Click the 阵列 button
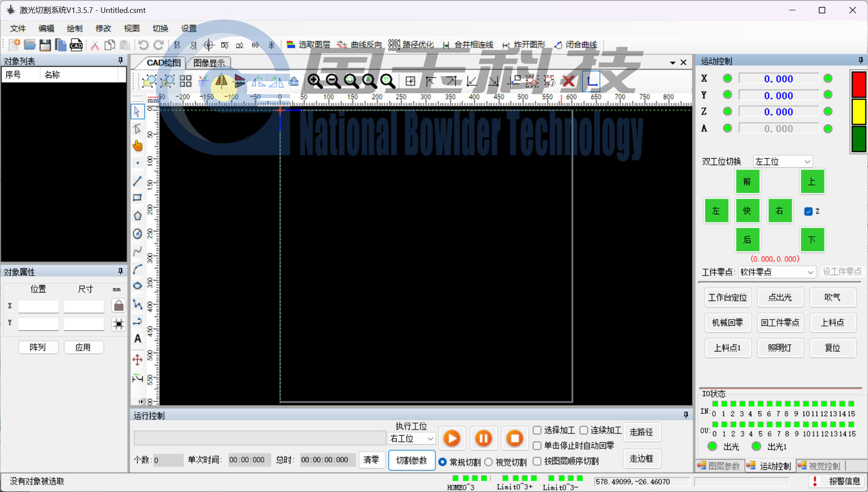Screen dimensions: 868x492 [x=38, y=348]
